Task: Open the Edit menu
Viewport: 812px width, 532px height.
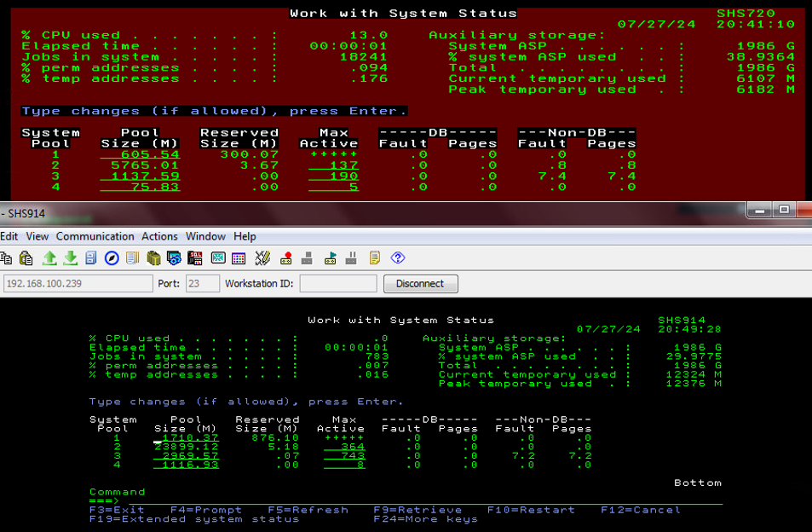Action: (x=9, y=236)
